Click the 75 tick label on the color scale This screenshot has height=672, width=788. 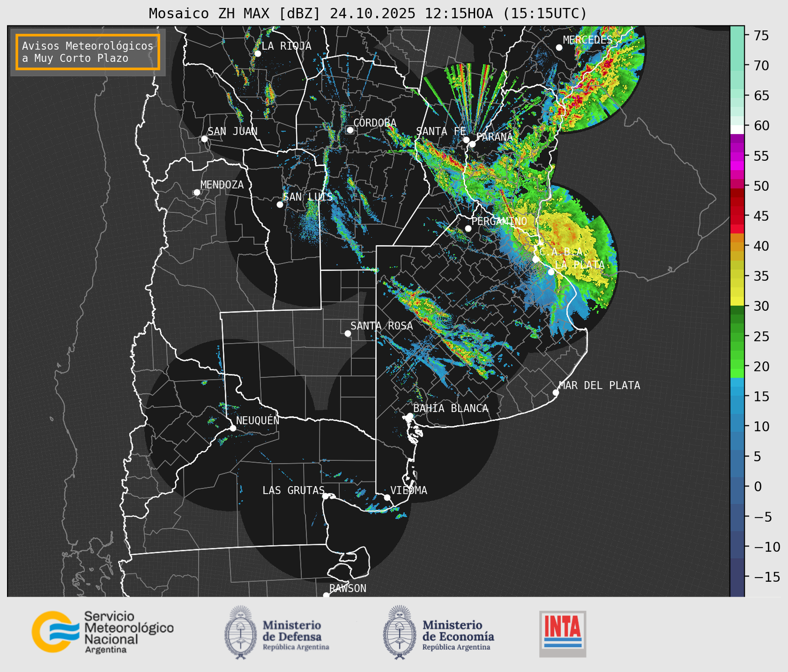[761, 36]
